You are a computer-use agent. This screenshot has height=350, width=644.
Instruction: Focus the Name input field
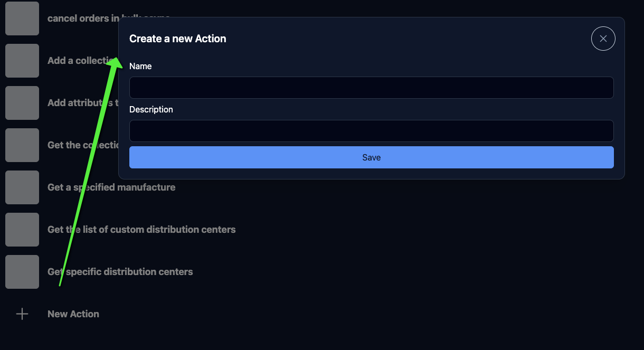(371, 88)
